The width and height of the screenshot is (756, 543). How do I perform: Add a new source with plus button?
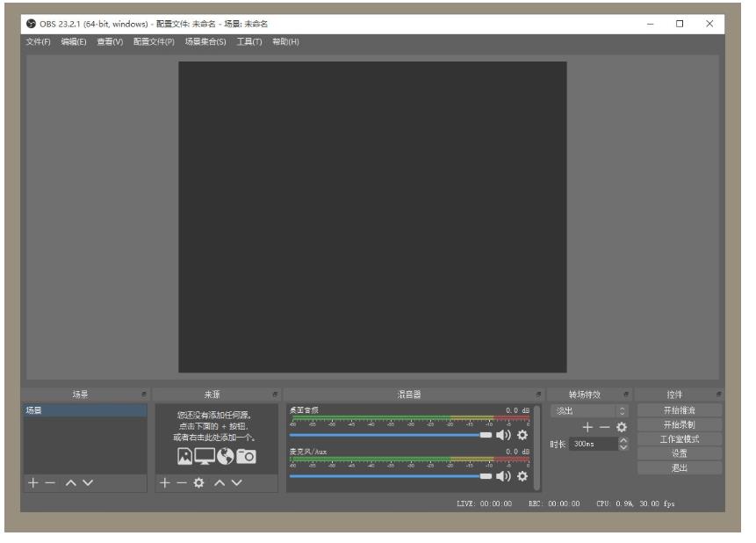pyautogui.click(x=164, y=483)
